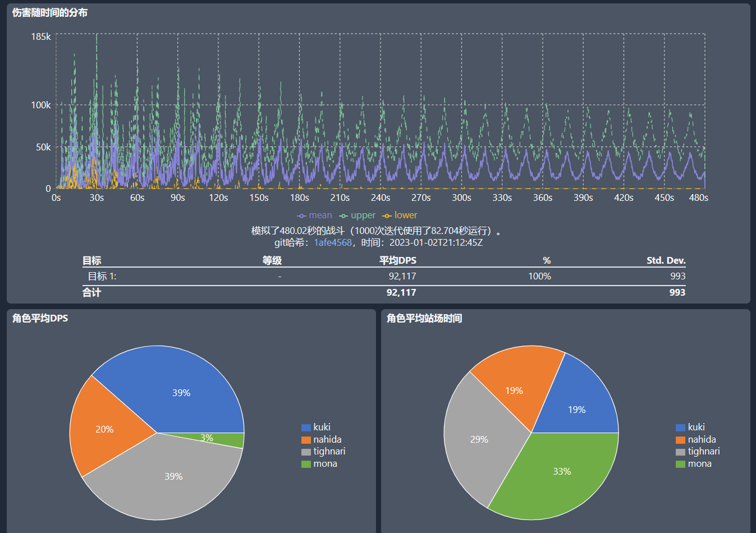Click the orange nahida swatch in DPS legend
The height and width of the screenshot is (533, 756).
(x=306, y=440)
